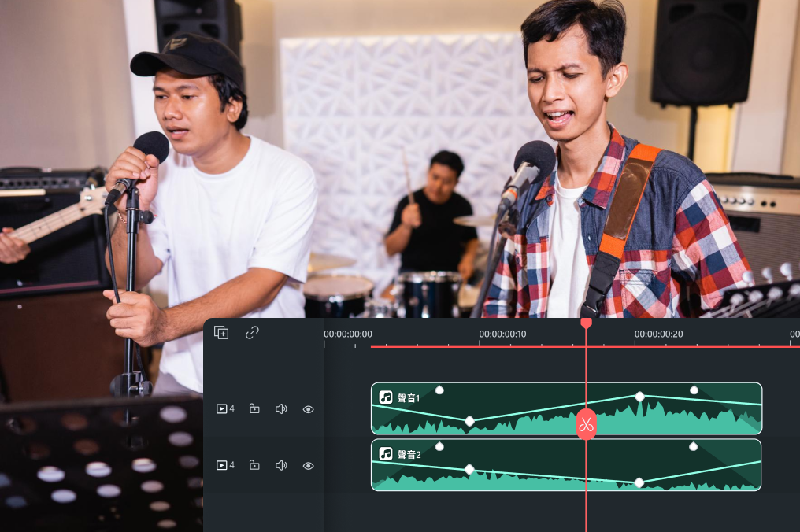Lock the first audio track

point(254,408)
